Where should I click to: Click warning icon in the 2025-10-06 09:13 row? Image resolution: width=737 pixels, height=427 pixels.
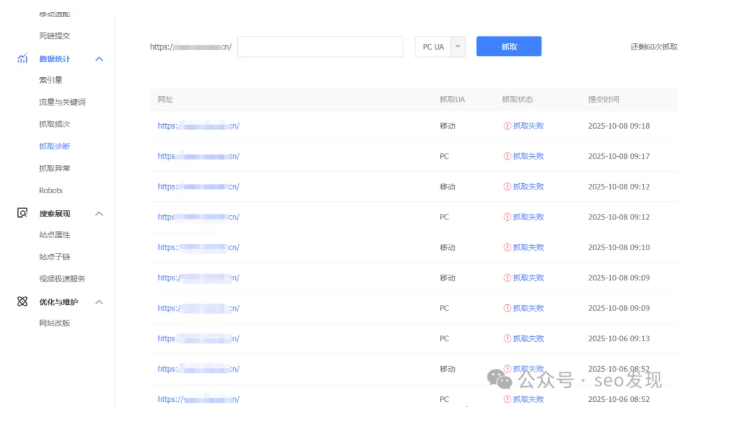click(507, 338)
